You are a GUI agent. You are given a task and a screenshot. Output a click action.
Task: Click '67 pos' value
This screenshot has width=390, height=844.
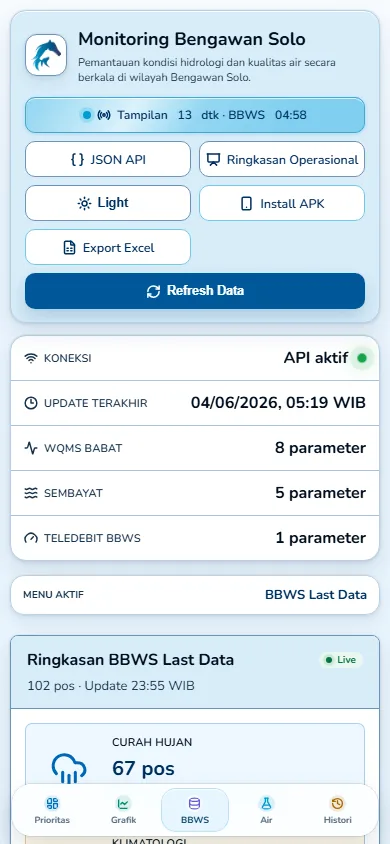tap(143, 769)
